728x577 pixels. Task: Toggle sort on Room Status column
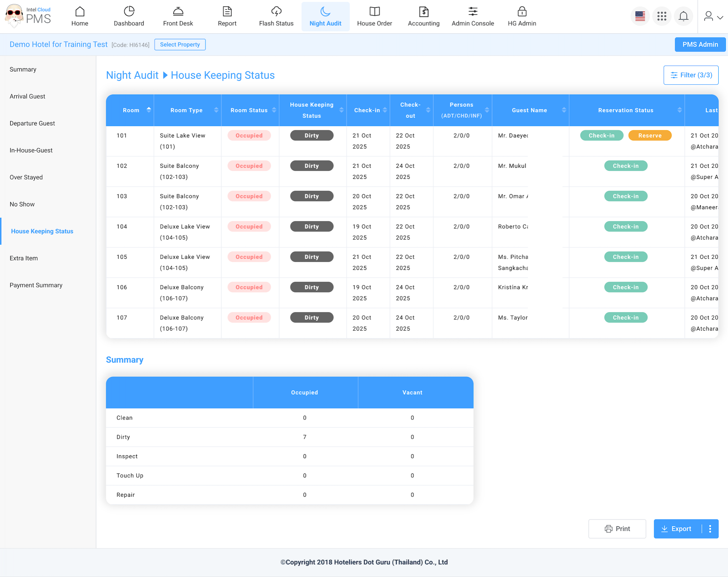click(x=274, y=110)
